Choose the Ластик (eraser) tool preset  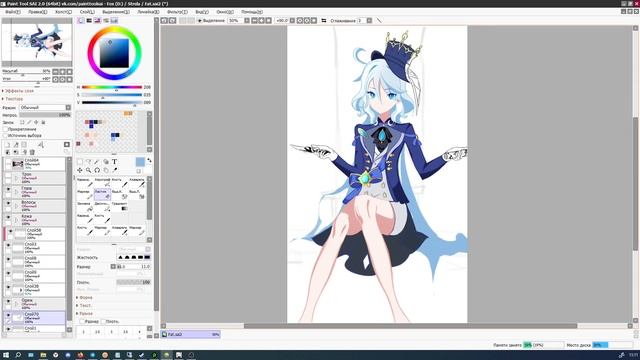click(102, 194)
